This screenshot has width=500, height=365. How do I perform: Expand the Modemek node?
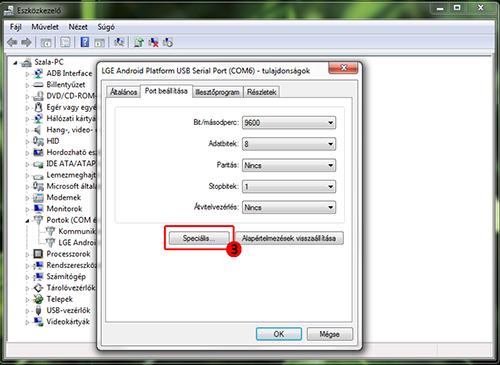click(27, 198)
